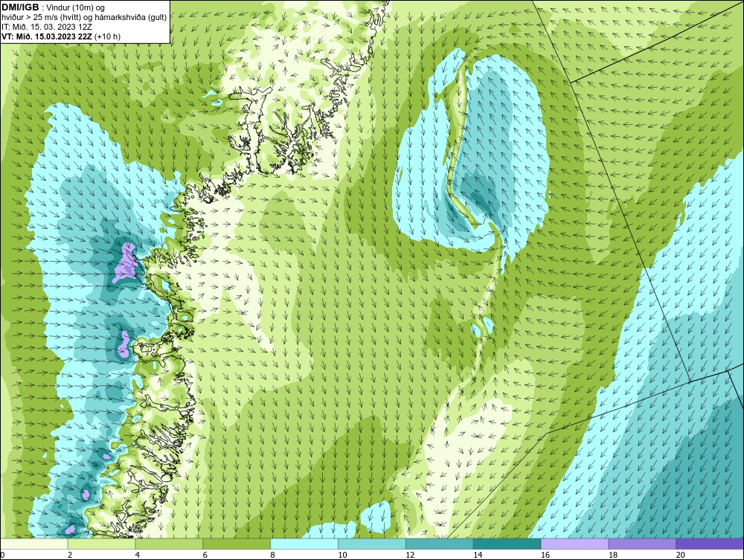Image resolution: width=744 pixels, height=560 pixels.
Task: Click the 14–16 m/s dark teal swatch
Action: (507, 544)
